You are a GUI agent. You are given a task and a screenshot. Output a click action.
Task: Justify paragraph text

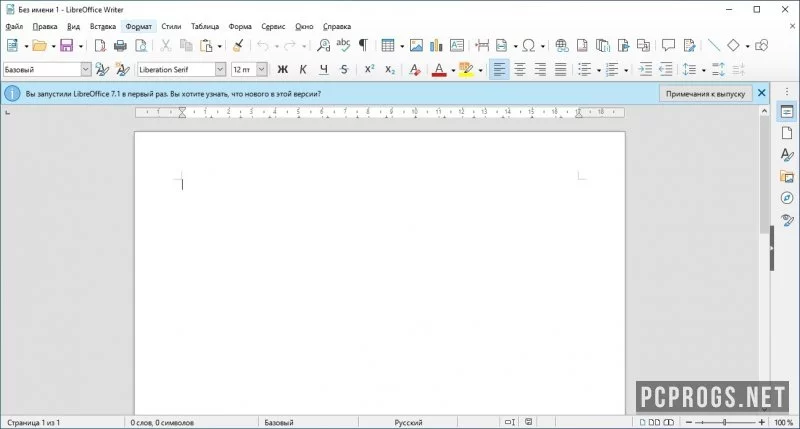click(x=561, y=69)
